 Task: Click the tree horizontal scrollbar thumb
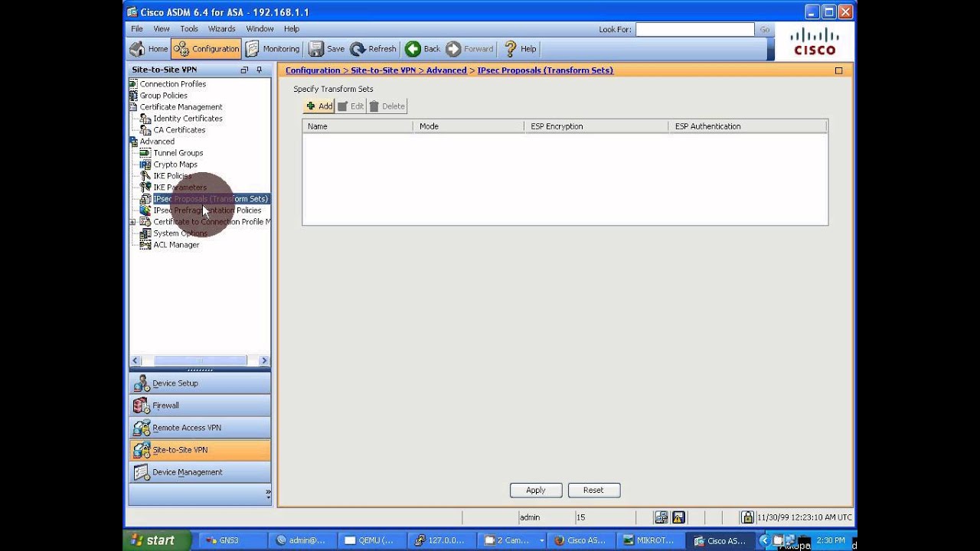[200, 360]
